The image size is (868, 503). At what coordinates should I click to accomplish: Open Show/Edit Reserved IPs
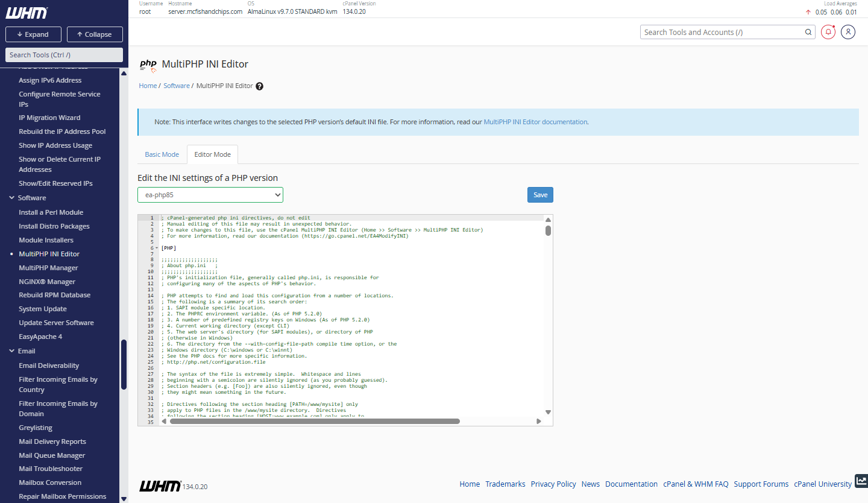55,183
